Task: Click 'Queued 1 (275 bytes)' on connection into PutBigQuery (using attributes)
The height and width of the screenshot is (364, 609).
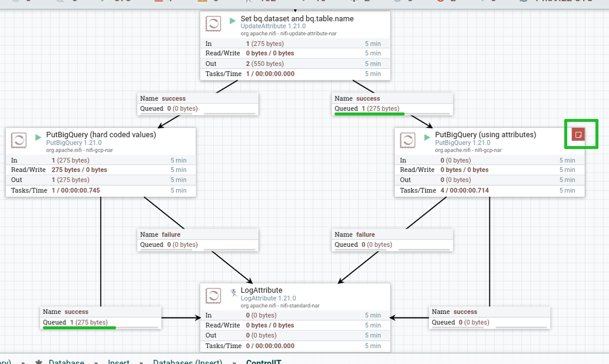Action: click(x=367, y=109)
